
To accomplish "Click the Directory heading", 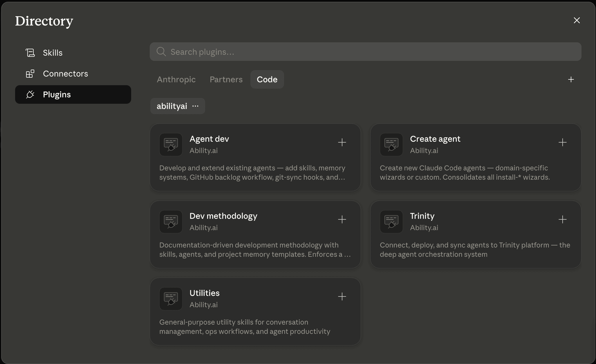I will point(44,21).
